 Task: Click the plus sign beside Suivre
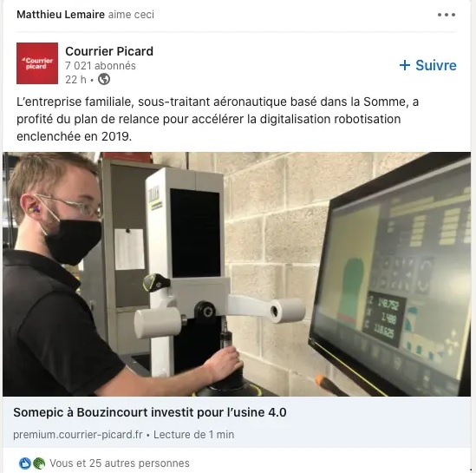coord(405,65)
